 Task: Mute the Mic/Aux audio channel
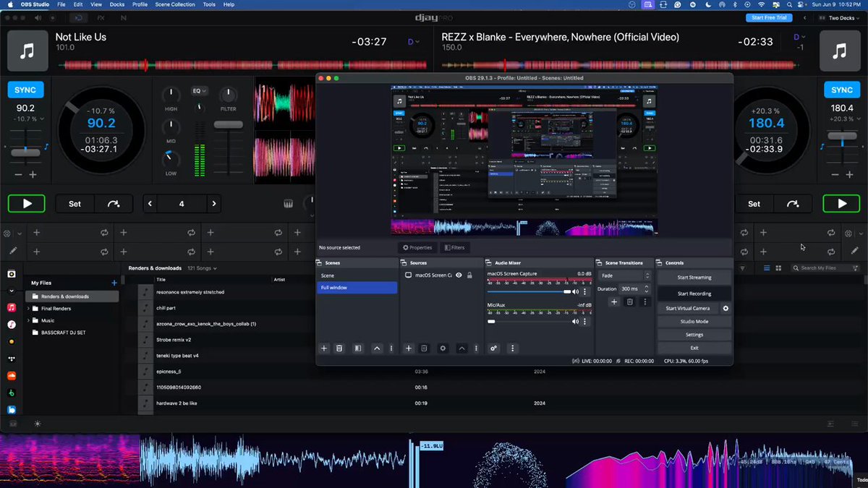576,321
